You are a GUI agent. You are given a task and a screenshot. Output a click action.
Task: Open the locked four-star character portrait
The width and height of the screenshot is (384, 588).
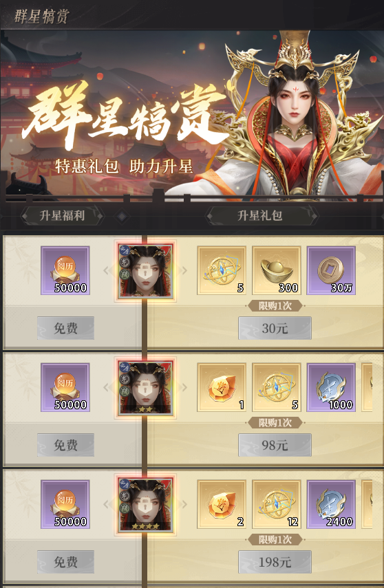click(x=145, y=505)
